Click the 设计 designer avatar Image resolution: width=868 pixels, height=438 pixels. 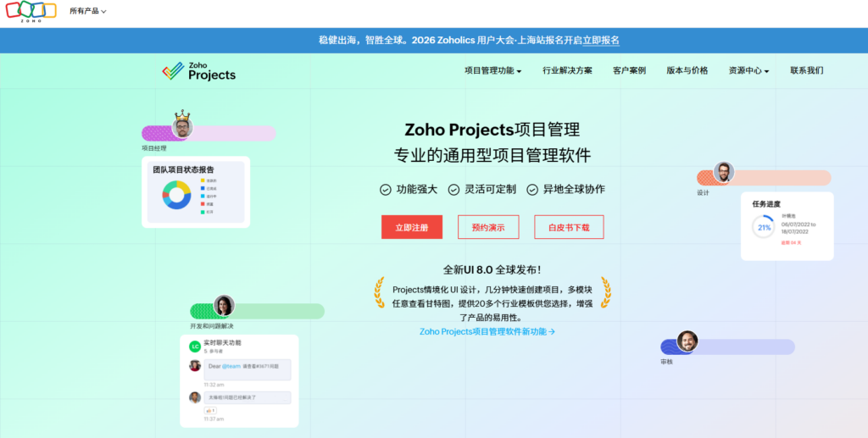click(x=724, y=173)
